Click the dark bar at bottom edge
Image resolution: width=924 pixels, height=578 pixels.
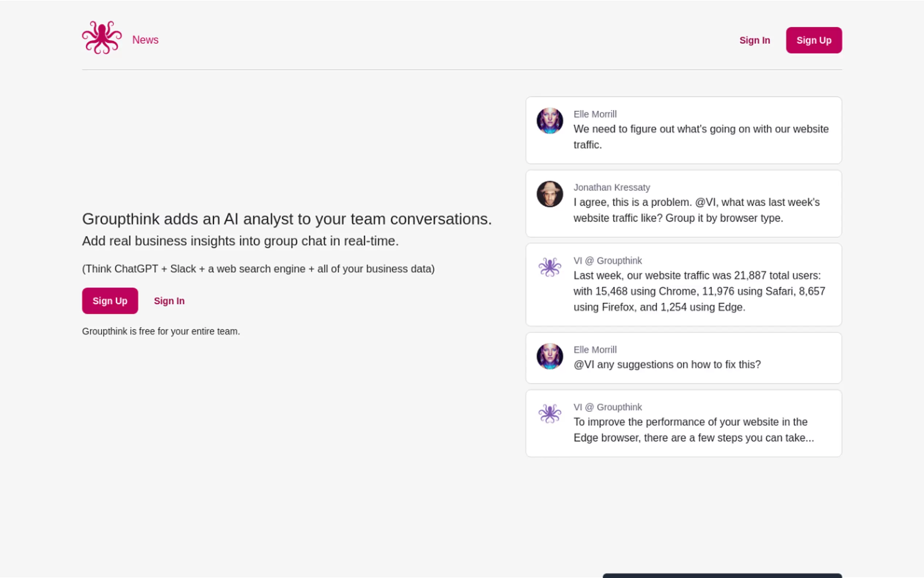click(721, 575)
